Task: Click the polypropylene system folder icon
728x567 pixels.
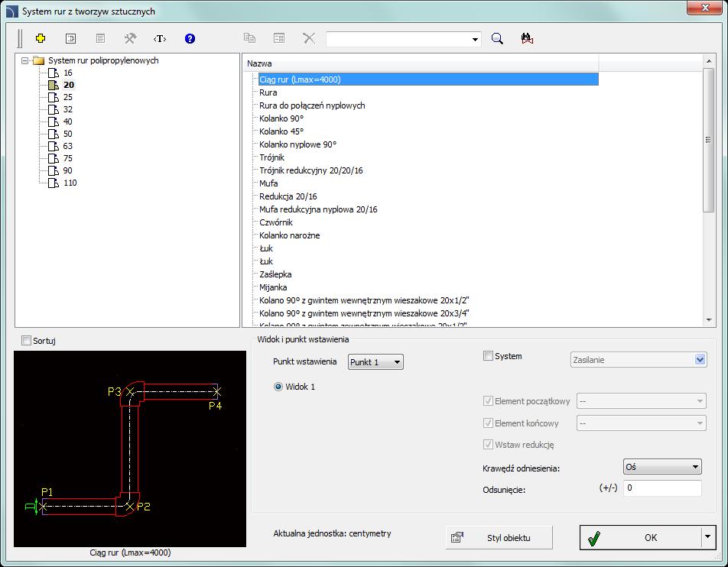Action: click(38, 61)
